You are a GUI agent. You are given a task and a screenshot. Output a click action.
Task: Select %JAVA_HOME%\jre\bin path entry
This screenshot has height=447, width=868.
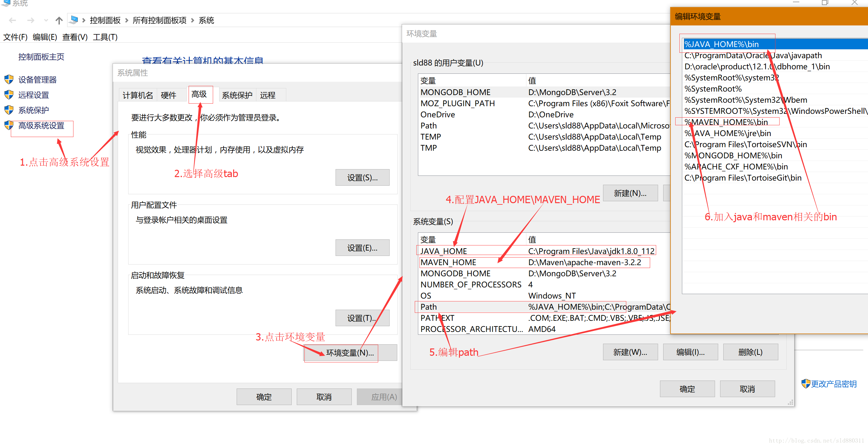[x=775, y=133]
